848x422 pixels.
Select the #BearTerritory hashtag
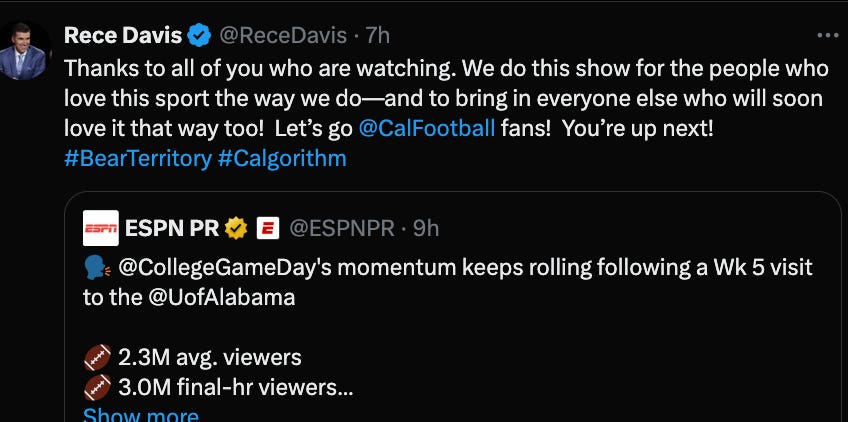pos(137,159)
